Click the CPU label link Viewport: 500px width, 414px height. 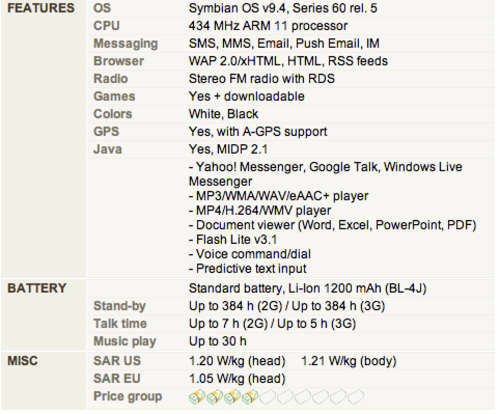point(106,26)
